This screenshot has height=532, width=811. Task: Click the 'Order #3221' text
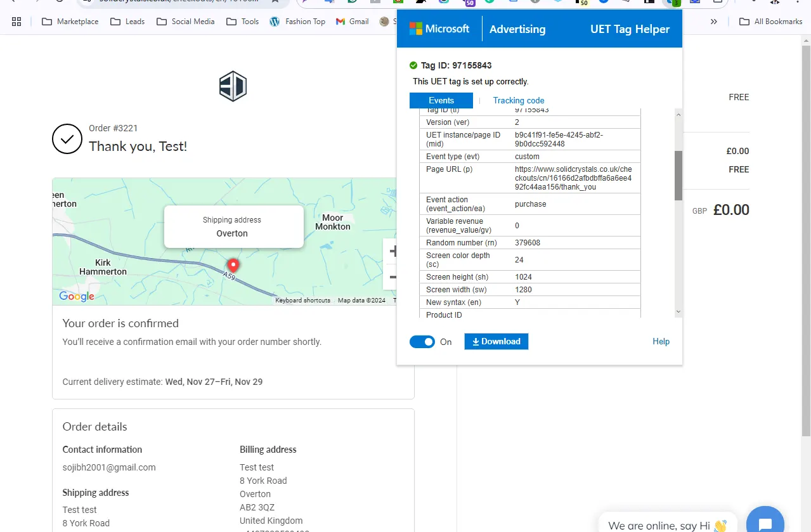pos(114,128)
